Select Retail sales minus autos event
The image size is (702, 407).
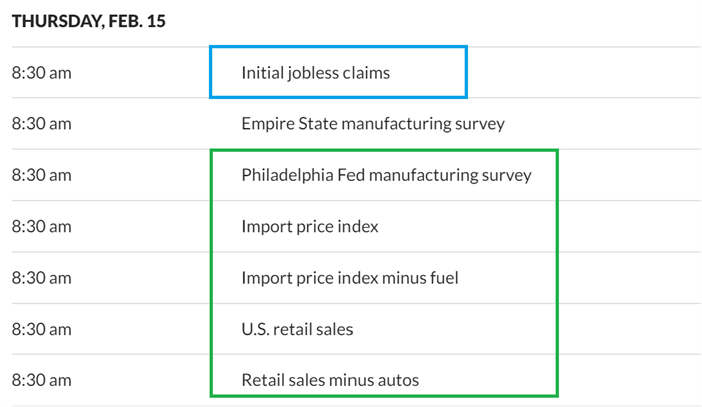(330, 380)
